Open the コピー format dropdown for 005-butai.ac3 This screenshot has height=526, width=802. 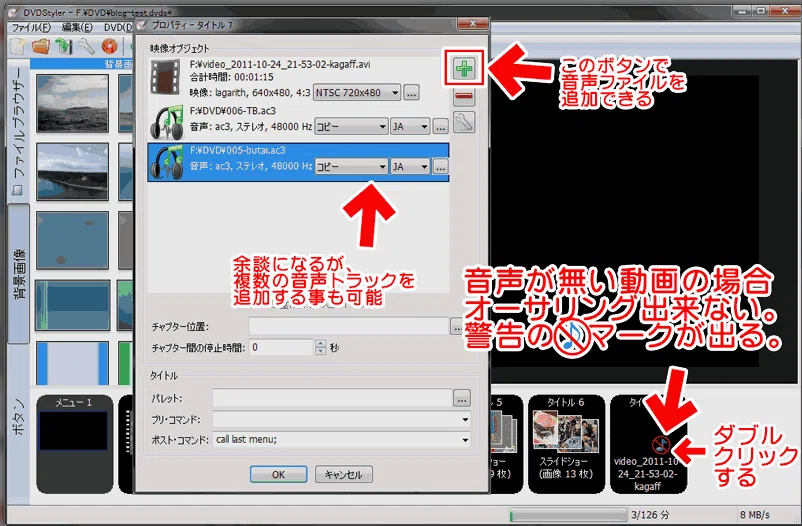pyautogui.click(x=351, y=166)
